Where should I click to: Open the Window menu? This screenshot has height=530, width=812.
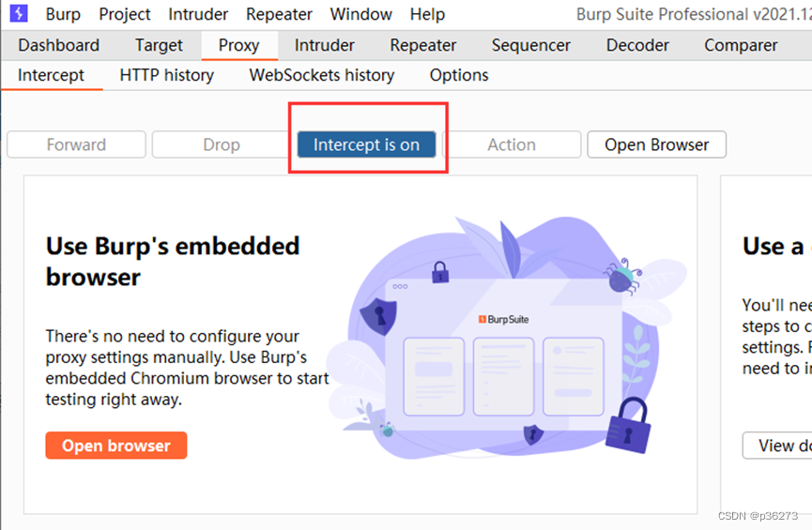361,14
